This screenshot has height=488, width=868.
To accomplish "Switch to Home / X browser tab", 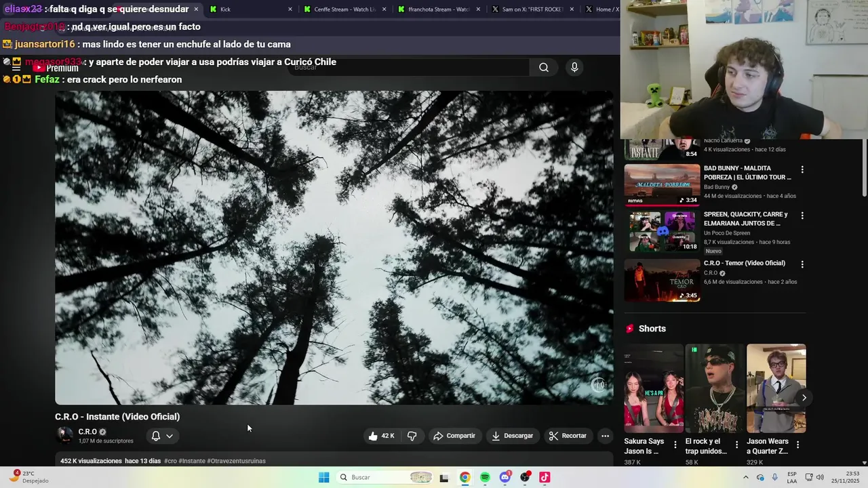I will 601,9.
